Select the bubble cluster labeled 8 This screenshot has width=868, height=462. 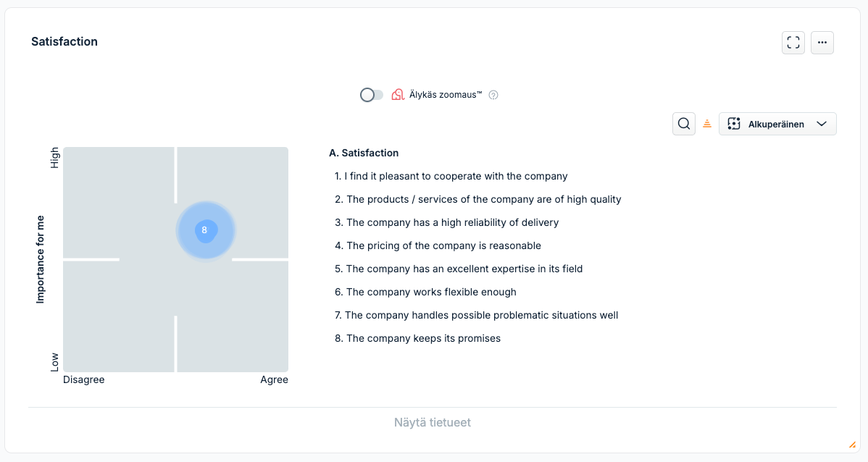[x=205, y=230]
